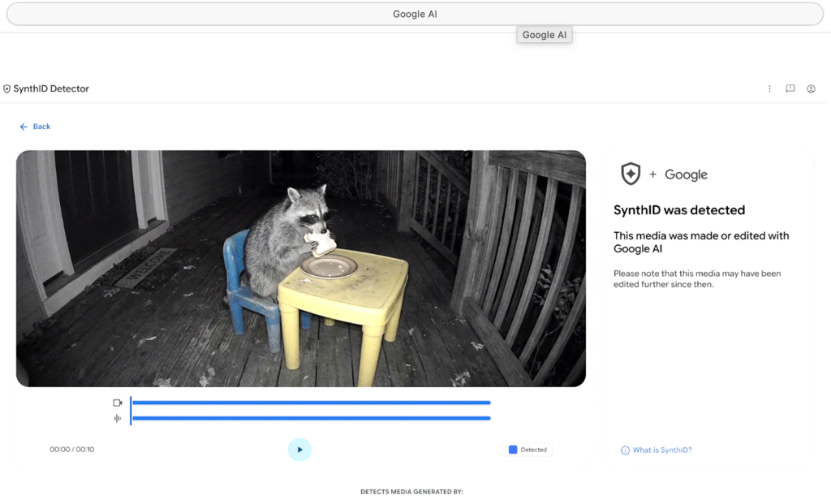Image resolution: width=831 pixels, height=504 pixels.
Task: Click This media was made or edited text
Action: pyautogui.click(x=701, y=242)
